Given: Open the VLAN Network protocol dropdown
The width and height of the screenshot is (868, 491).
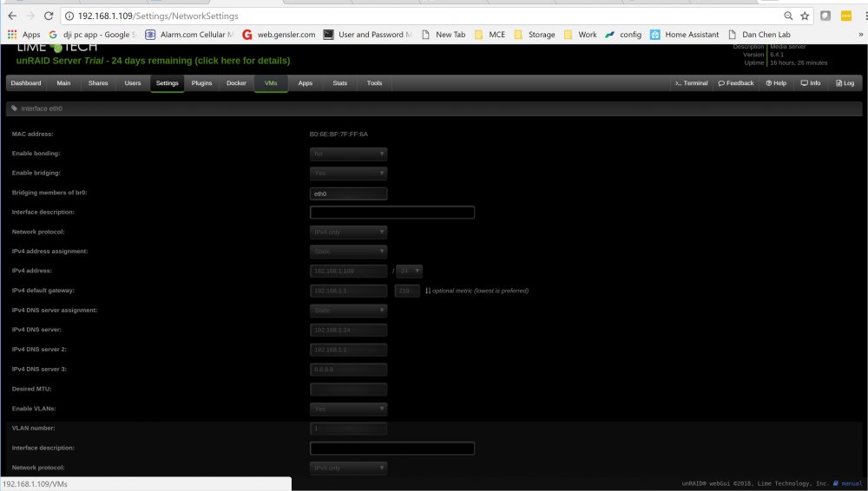Looking at the screenshot, I should coord(348,468).
